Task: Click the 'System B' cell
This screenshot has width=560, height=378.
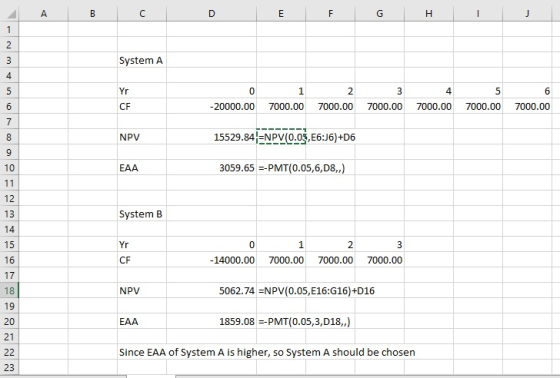Action: (x=142, y=214)
